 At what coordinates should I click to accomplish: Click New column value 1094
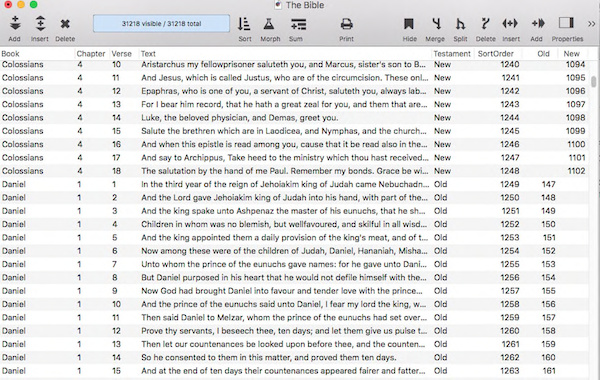(576, 64)
